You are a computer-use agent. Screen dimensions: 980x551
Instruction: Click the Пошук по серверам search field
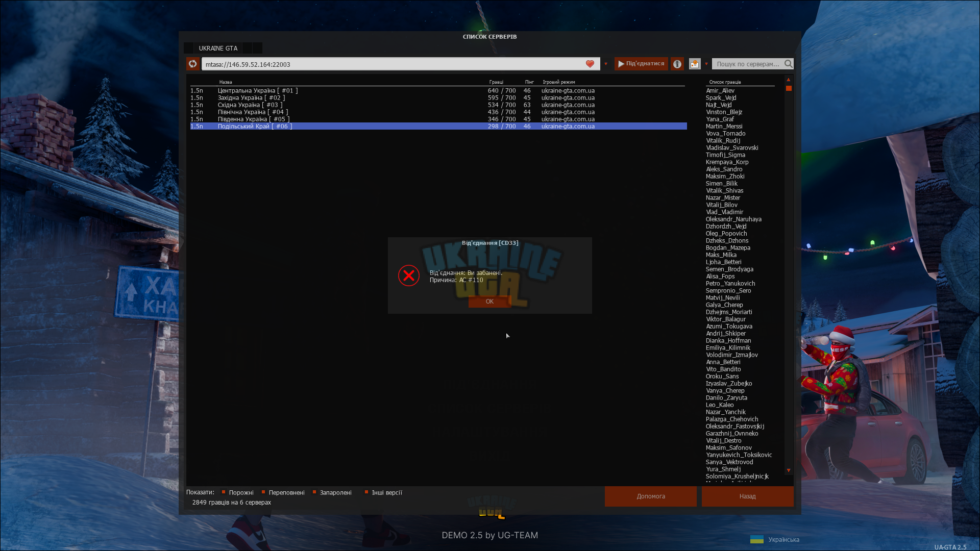tap(748, 64)
